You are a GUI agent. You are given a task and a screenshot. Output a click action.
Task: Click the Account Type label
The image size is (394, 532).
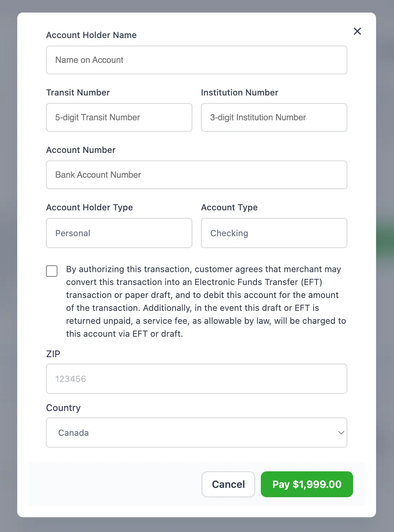[229, 207]
